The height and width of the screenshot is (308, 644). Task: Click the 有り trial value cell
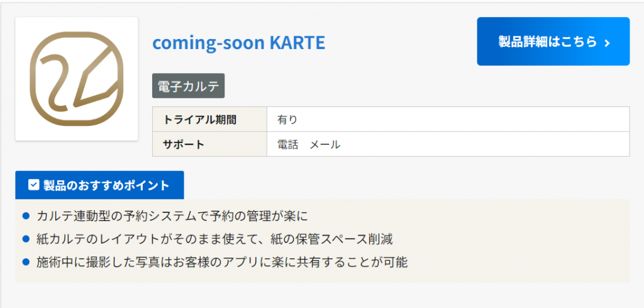(x=287, y=120)
